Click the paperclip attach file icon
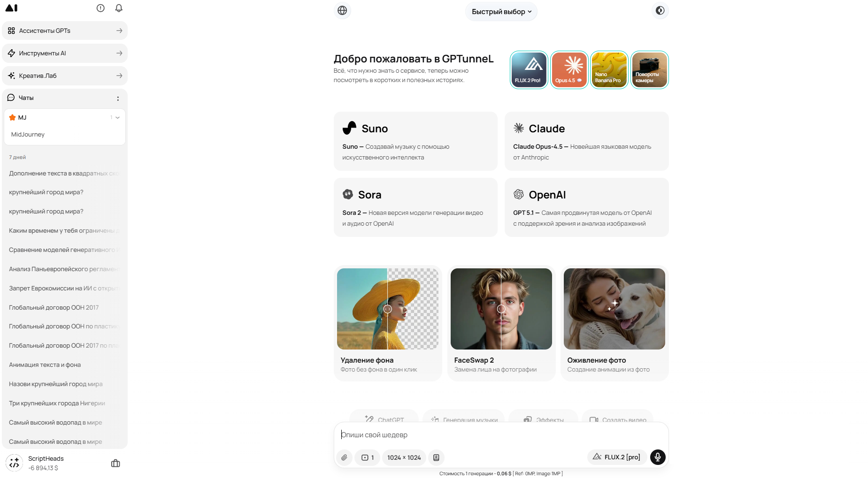 (344, 457)
